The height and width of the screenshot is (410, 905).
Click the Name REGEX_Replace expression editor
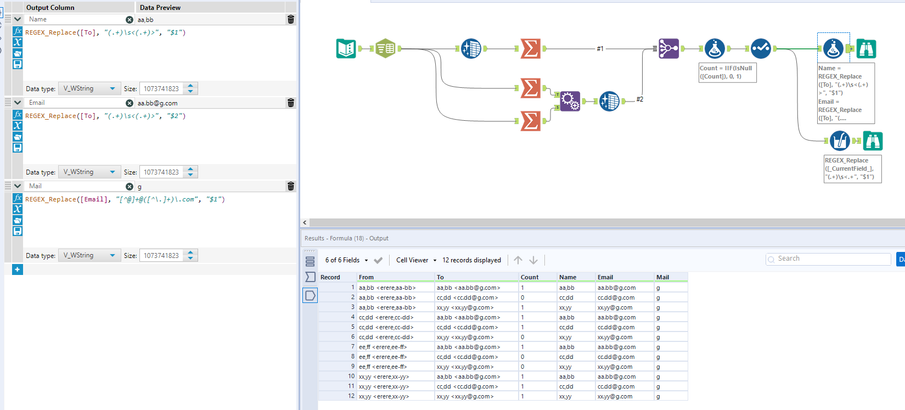[x=159, y=53]
